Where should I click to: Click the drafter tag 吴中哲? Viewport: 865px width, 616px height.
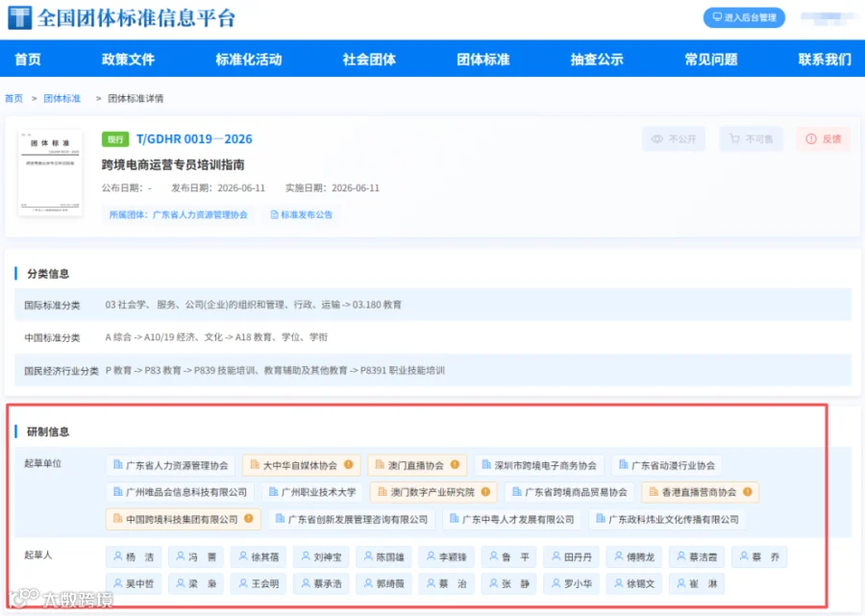134,583
